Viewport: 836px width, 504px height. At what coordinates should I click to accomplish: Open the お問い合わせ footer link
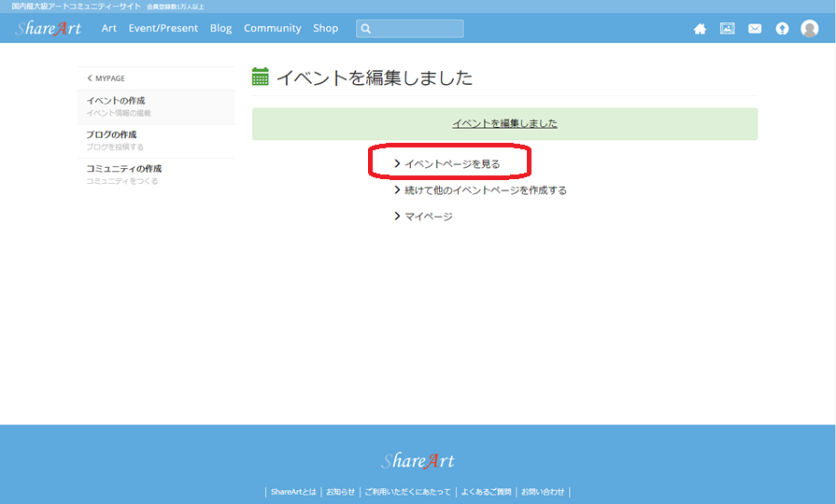pos(543,492)
